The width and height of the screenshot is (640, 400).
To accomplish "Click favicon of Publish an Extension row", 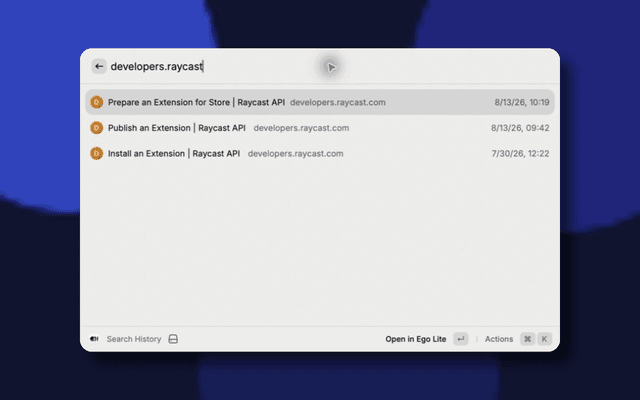I will pyautogui.click(x=96, y=128).
